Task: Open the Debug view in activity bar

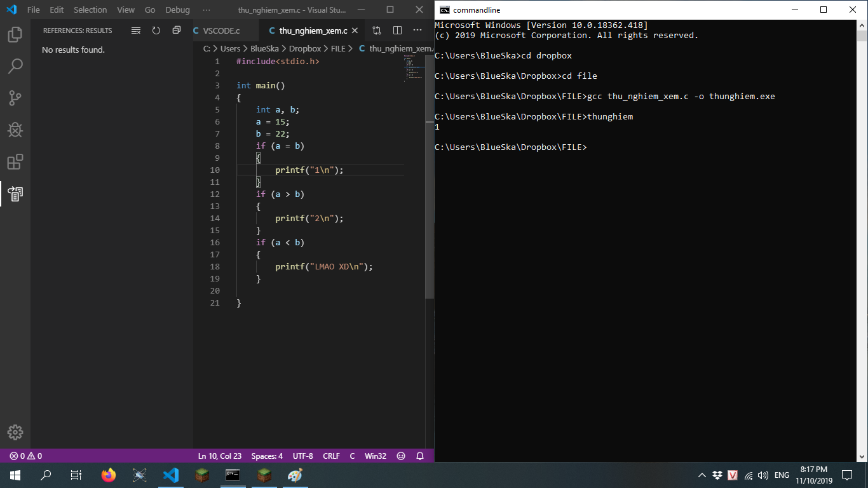Action: 15,130
